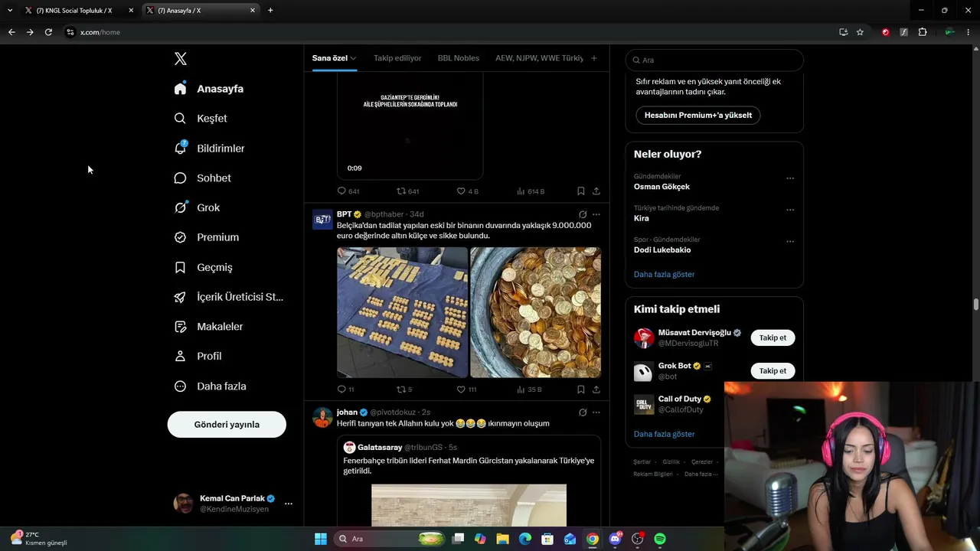The width and height of the screenshot is (980, 551).
Task: Bookmark this page with the star
Action: click(860, 32)
